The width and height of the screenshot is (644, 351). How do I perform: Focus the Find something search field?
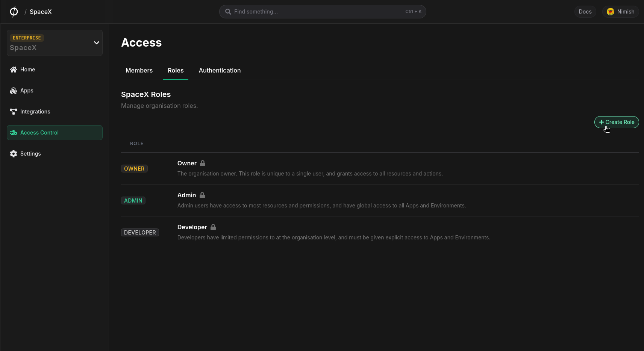pos(323,12)
